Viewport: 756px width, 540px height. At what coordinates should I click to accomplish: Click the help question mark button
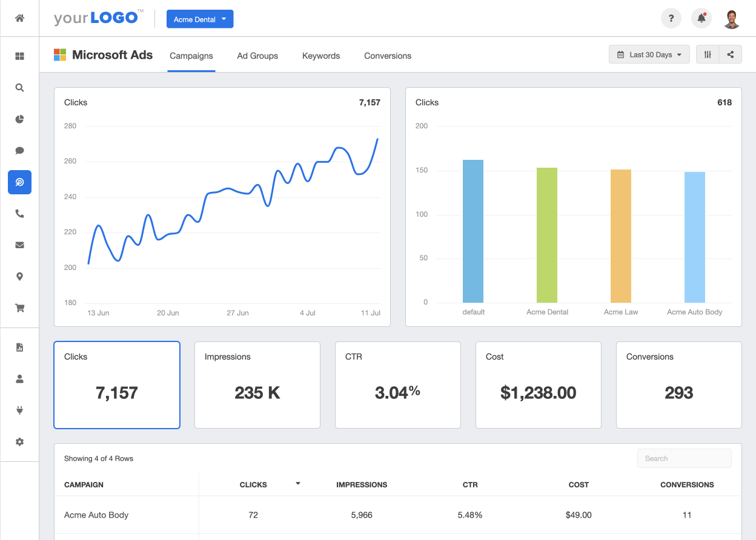(671, 18)
